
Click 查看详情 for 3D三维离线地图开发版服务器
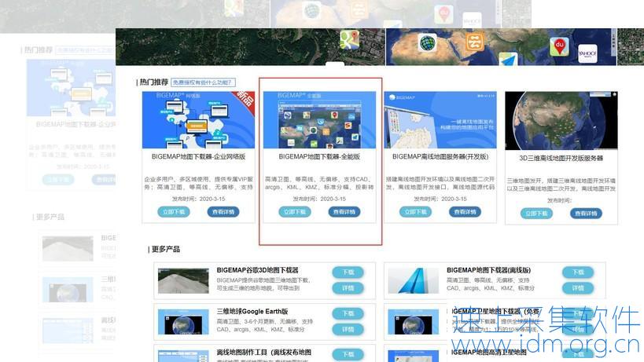point(586,214)
